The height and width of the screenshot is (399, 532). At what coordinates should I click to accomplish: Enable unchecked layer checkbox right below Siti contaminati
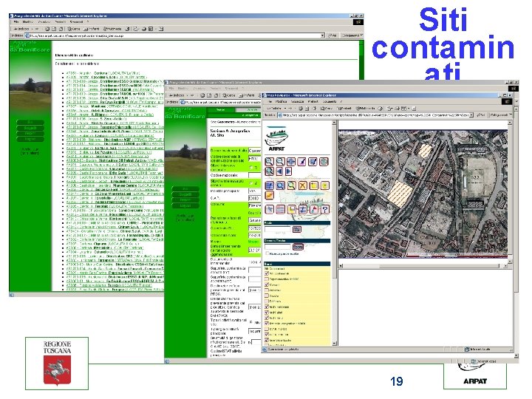[x=267, y=279]
